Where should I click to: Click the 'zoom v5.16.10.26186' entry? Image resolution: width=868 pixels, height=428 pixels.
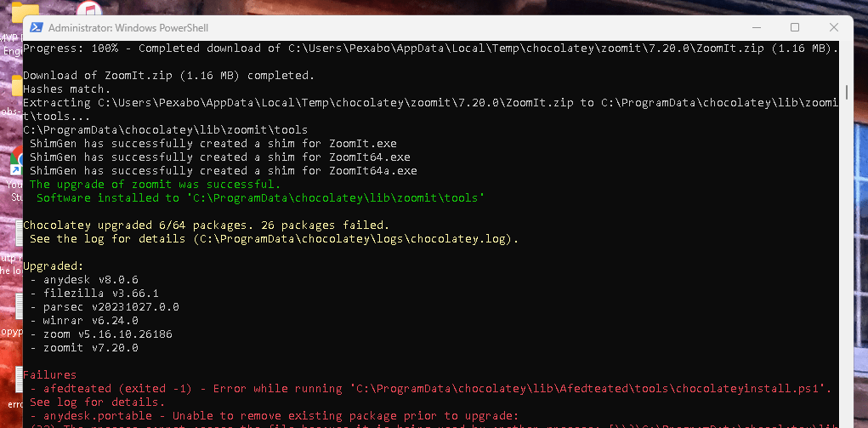point(101,334)
